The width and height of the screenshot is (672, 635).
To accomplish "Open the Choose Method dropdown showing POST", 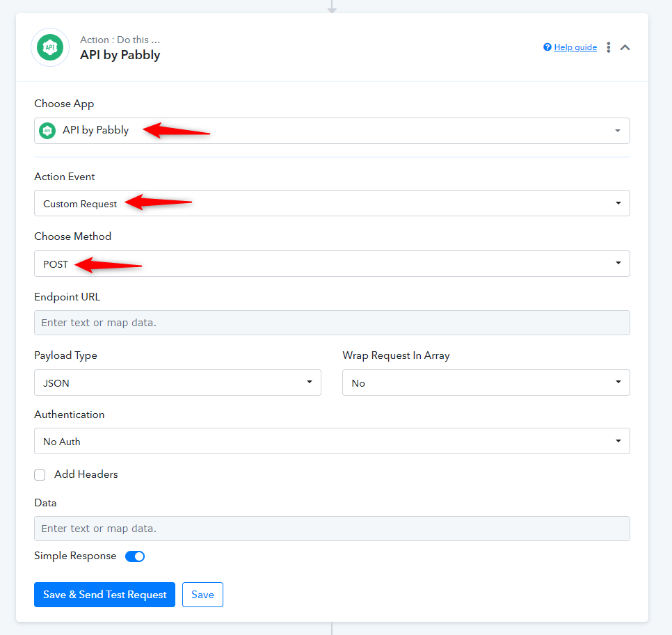I will (332, 264).
